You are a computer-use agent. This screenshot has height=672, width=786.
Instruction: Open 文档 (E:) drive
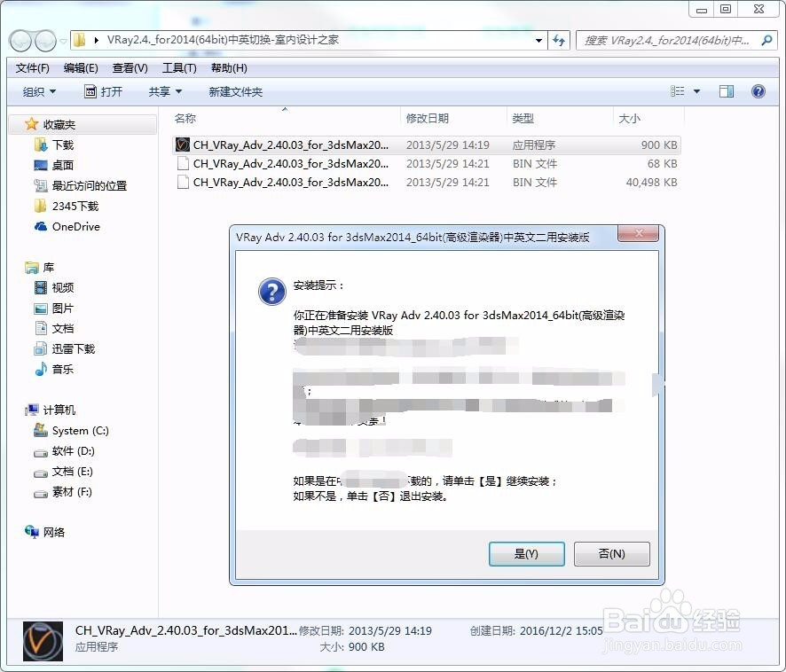(63, 472)
